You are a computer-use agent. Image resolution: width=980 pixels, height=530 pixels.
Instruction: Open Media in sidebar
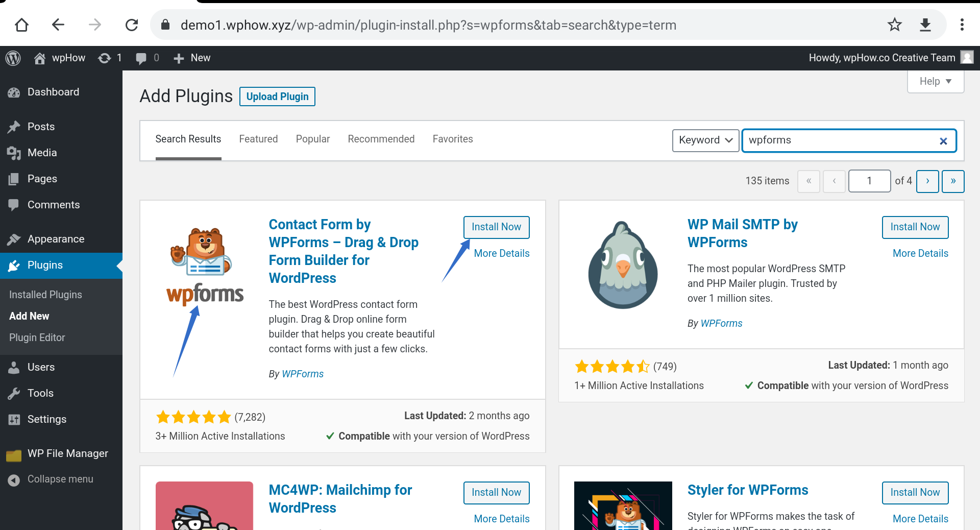(61, 153)
